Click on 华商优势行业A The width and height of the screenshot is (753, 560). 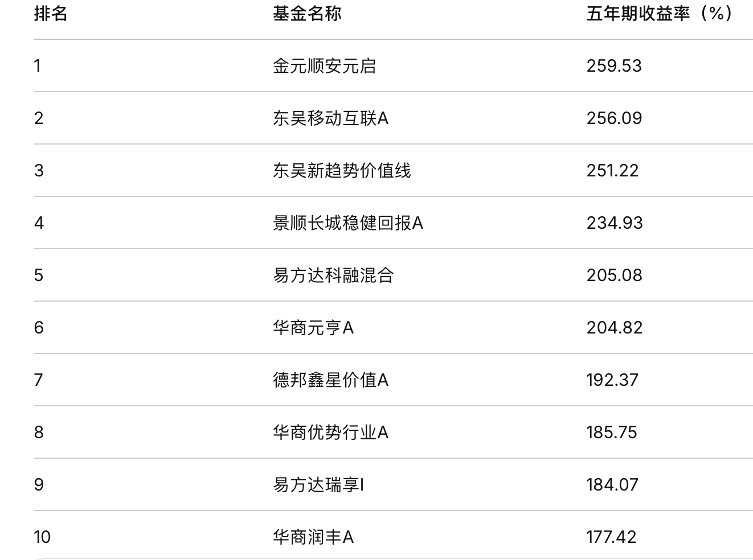point(330,433)
